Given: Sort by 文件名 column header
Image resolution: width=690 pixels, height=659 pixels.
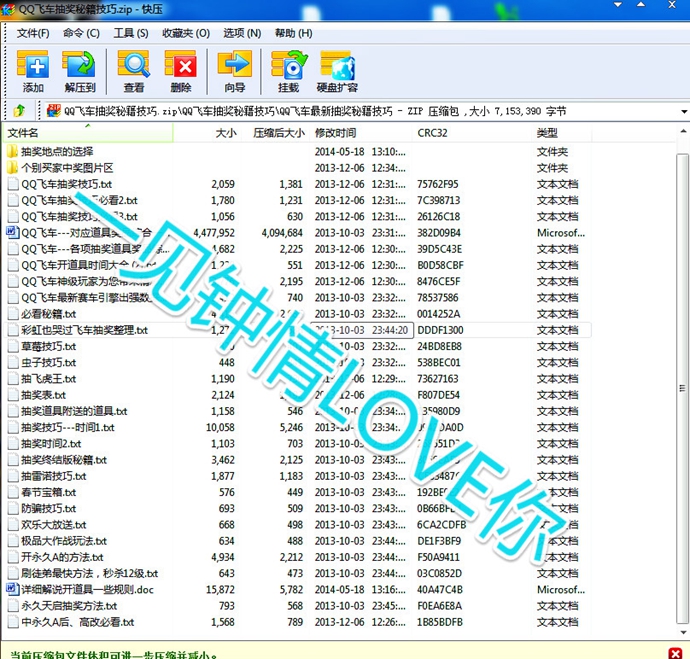Looking at the screenshot, I should pos(88,133).
